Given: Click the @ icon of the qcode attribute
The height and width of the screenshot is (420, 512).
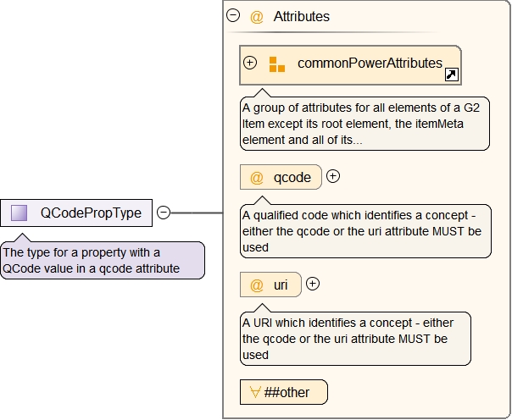Looking at the screenshot, I should click(256, 178).
